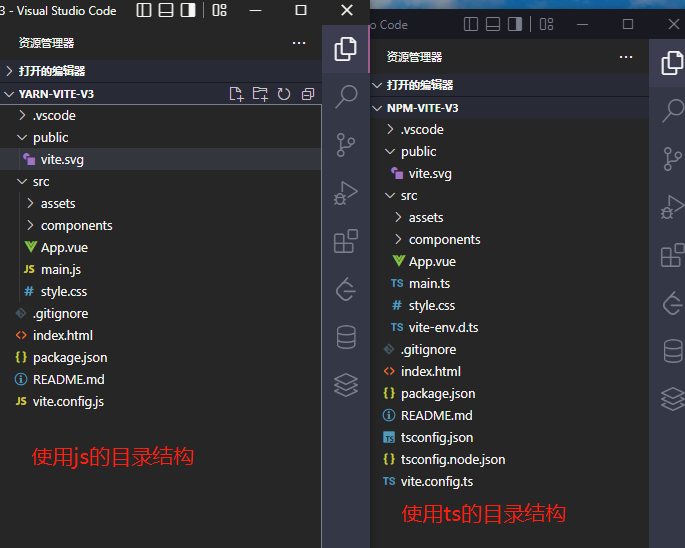Expand the .vscode folder in YARN-VITE-V3

[53, 115]
